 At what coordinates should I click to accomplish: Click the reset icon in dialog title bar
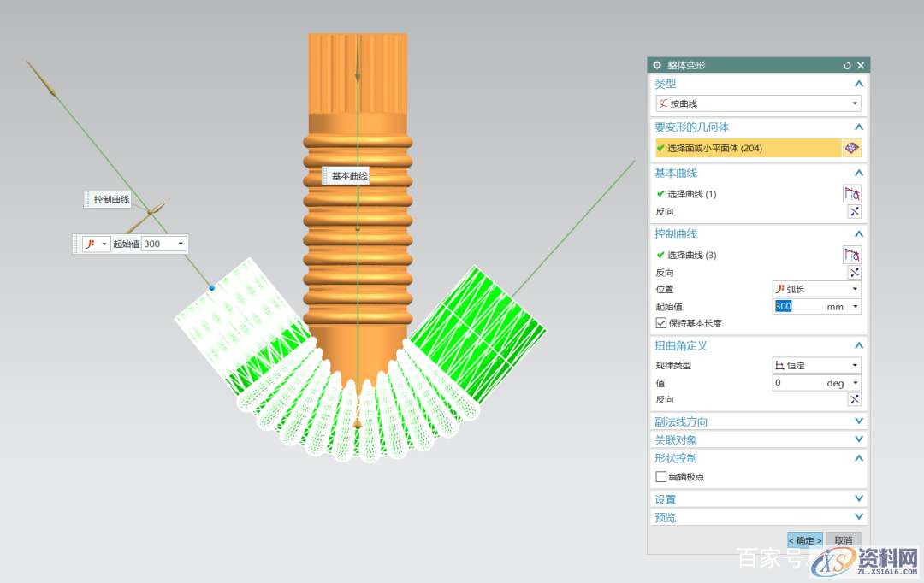(x=847, y=66)
